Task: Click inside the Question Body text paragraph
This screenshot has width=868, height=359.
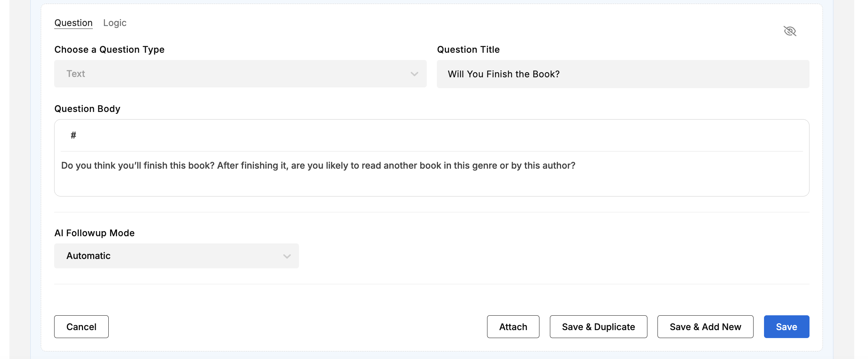Action: point(318,166)
